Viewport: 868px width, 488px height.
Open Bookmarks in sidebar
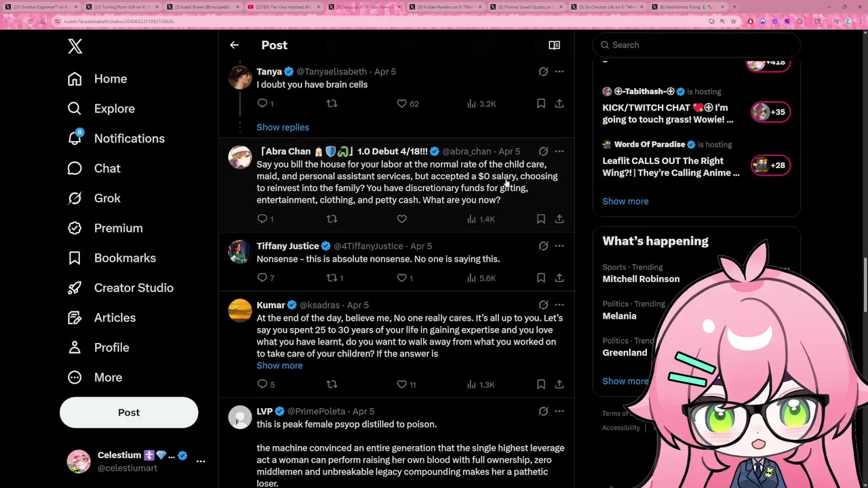click(x=112, y=258)
